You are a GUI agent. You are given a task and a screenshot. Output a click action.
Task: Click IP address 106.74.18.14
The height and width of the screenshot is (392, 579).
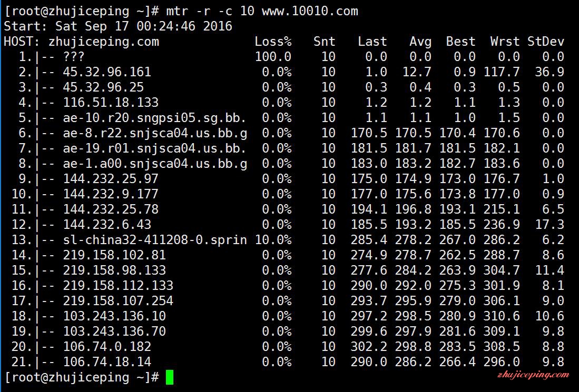point(107,362)
